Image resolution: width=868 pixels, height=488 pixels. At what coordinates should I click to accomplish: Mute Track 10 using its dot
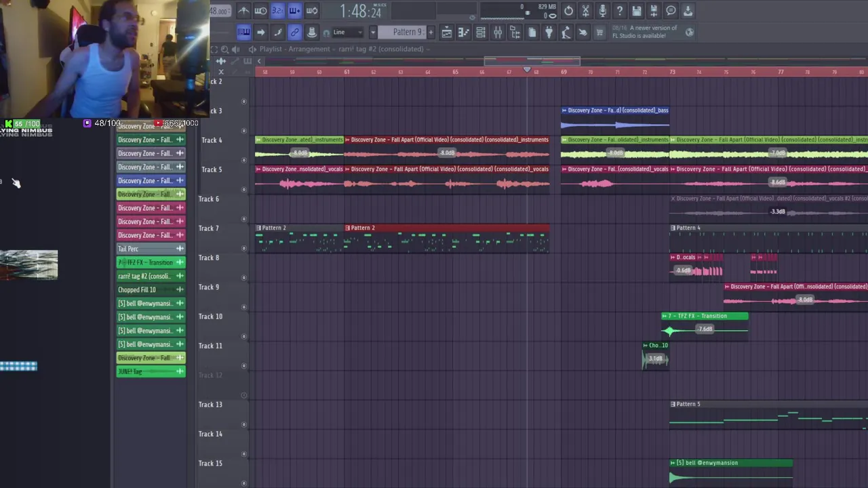[x=244, y=337]
